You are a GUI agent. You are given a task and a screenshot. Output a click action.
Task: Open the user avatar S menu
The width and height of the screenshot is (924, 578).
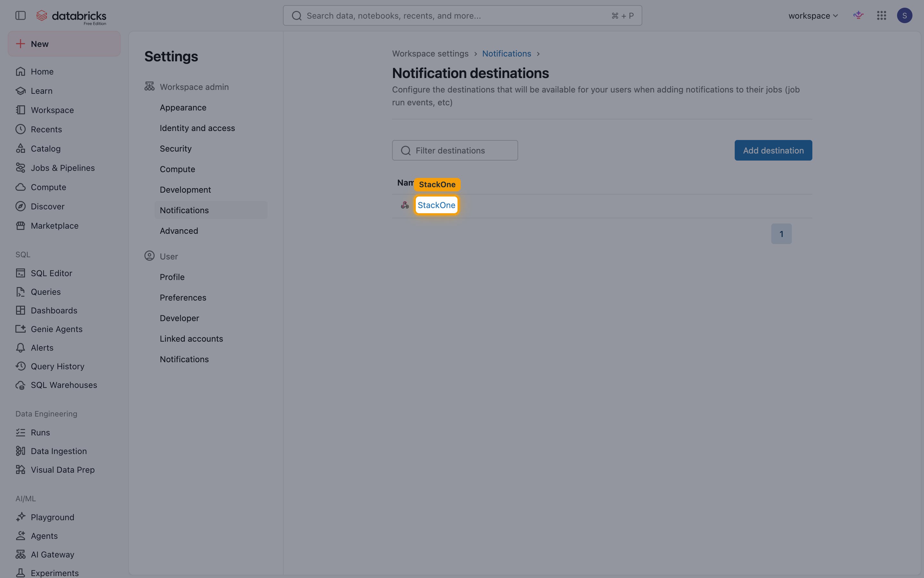click(904, 16)
